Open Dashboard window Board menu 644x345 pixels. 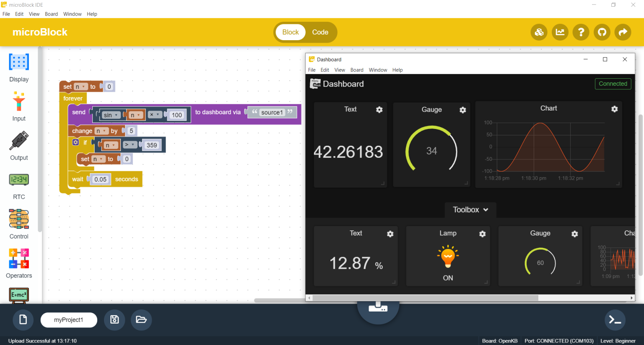pyautogui.click(x=357, y=70)
